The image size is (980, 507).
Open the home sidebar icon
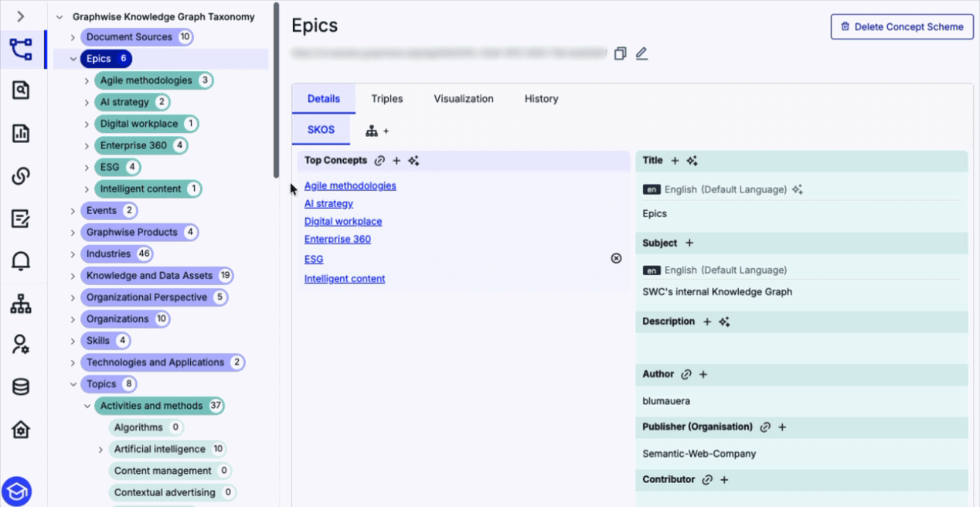click(x=21, y=430)
